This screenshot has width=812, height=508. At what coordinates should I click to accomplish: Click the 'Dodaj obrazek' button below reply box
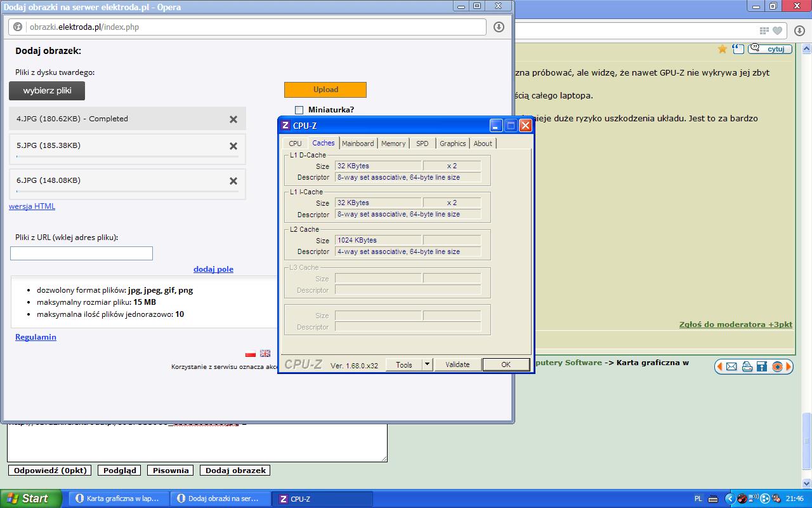[235, 471]
